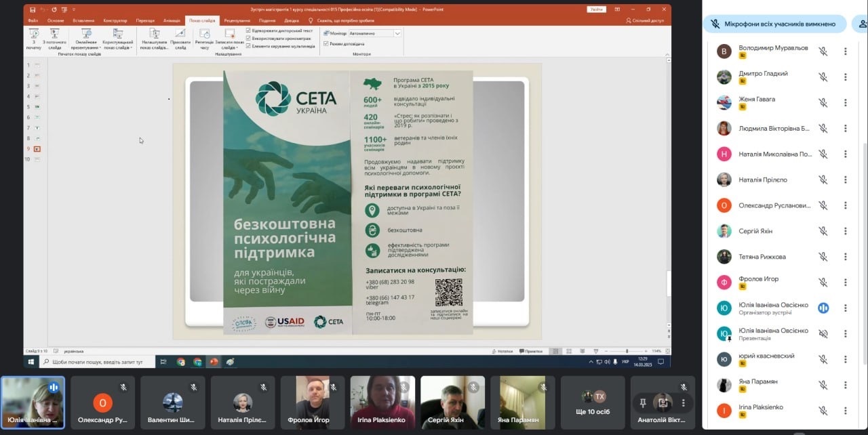This screenshot has width=868, height=435.
Task: Click the all participants' microphones off button
Action: 774,24
